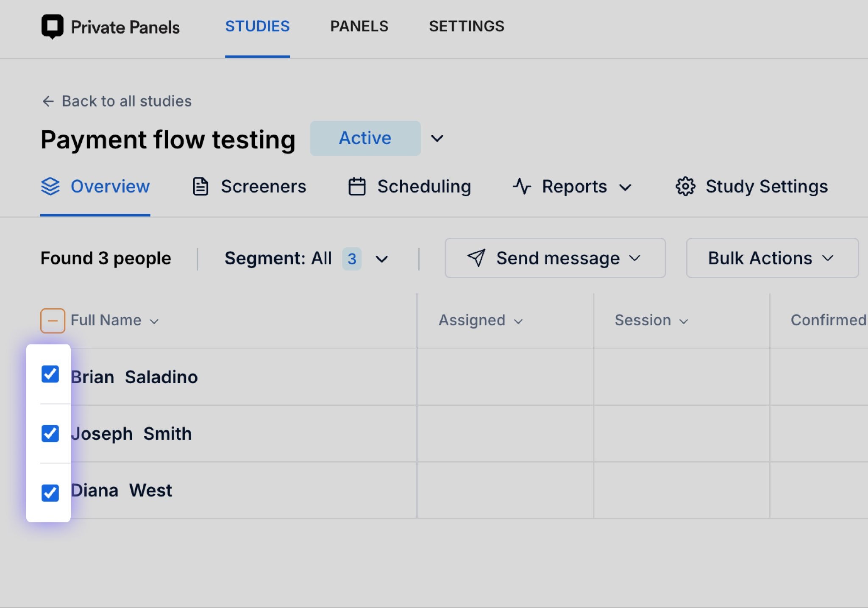The height and width of the screenshot is (608, 868).
Task: Uncheck Diana West's checkbox
Action: [50, 493]
